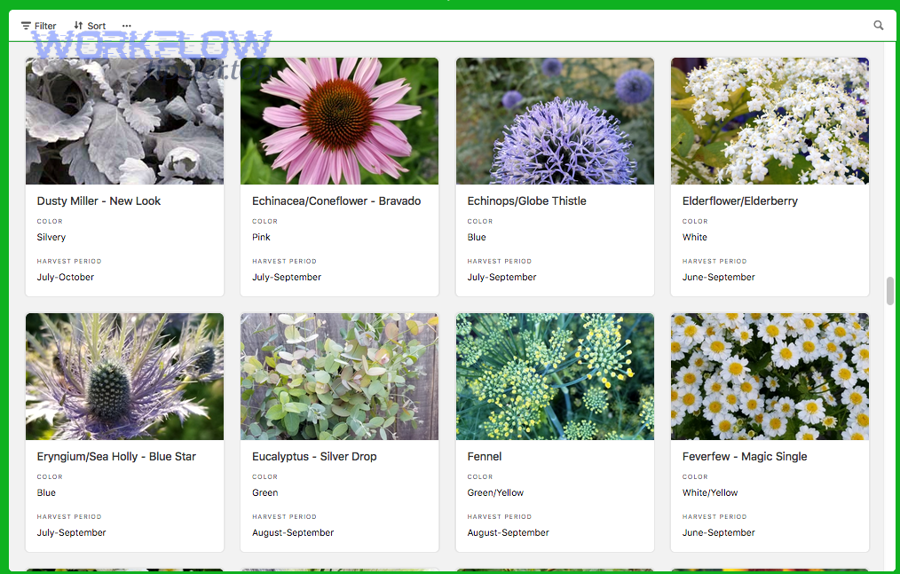The height and width of the screenshot is (574, 900).
Task: Open the Dusty Miller photo thumbnail
Action: pyautogui.click(x=125, y=121)
